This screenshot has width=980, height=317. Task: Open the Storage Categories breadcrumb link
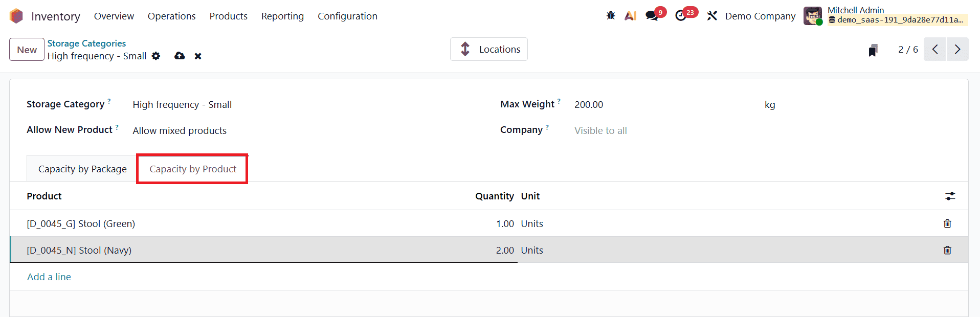point(86,43)
